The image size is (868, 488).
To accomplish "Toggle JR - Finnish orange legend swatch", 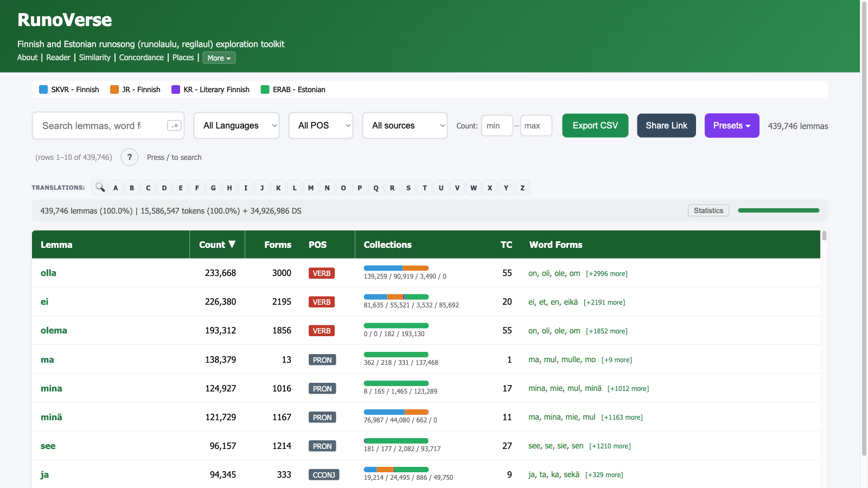I will click(x=114, y=89).
